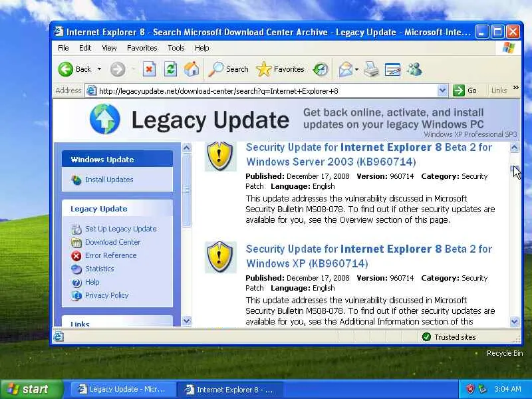The height and width of the screenshot is (399, 532).
Task: Open Windows XP KB960714 update link
Action: click(369, 256)
